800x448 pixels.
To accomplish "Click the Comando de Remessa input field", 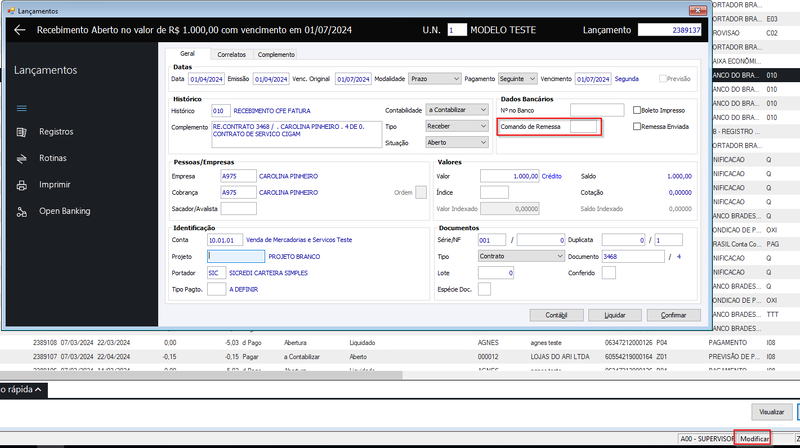I will 583,127.
